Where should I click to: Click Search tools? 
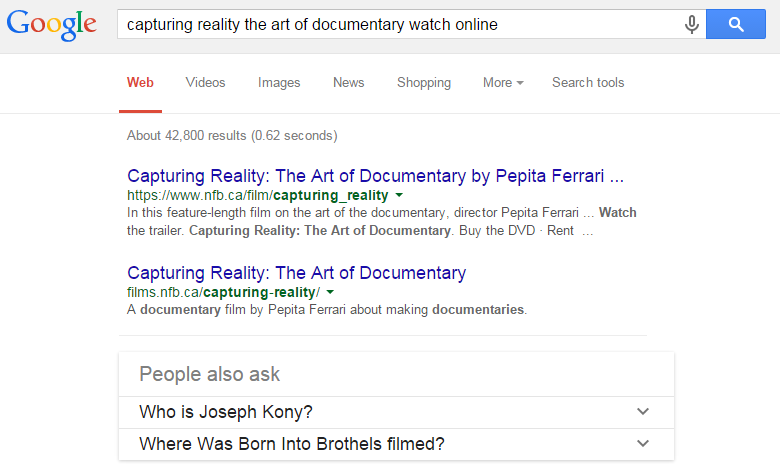pyautogui.click(x=587, y=83)
